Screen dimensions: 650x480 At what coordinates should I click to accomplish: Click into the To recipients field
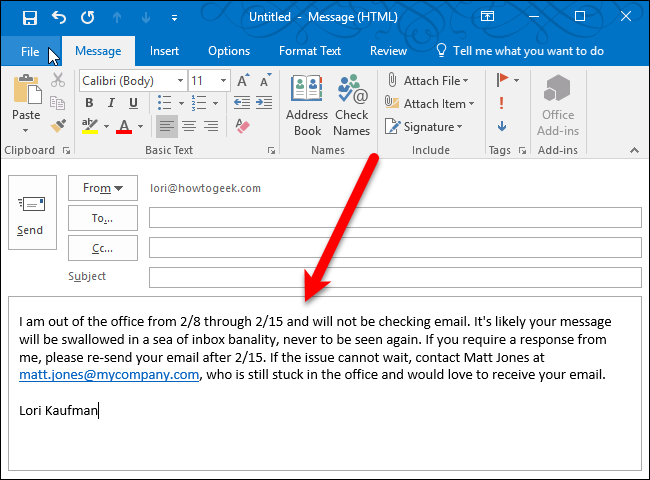(395, 218)
